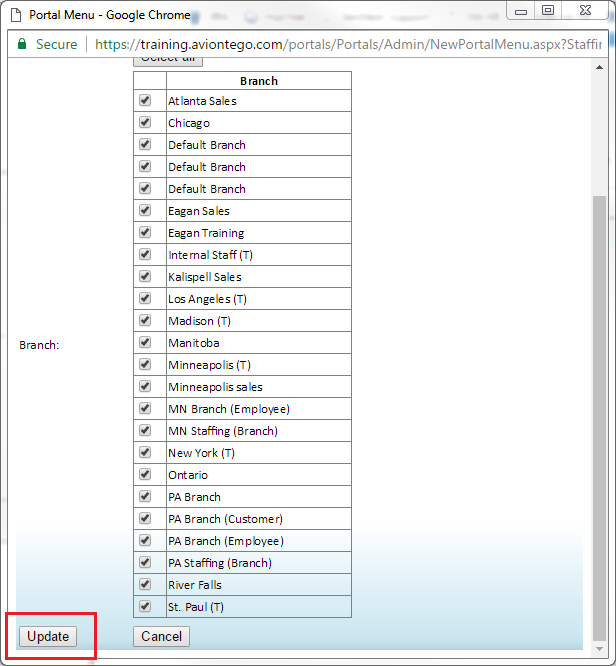The width and height of the screenshot is (616, 666).
Task: Click the vertical scrollbar thumb
Action: click(x=599, y=418)
